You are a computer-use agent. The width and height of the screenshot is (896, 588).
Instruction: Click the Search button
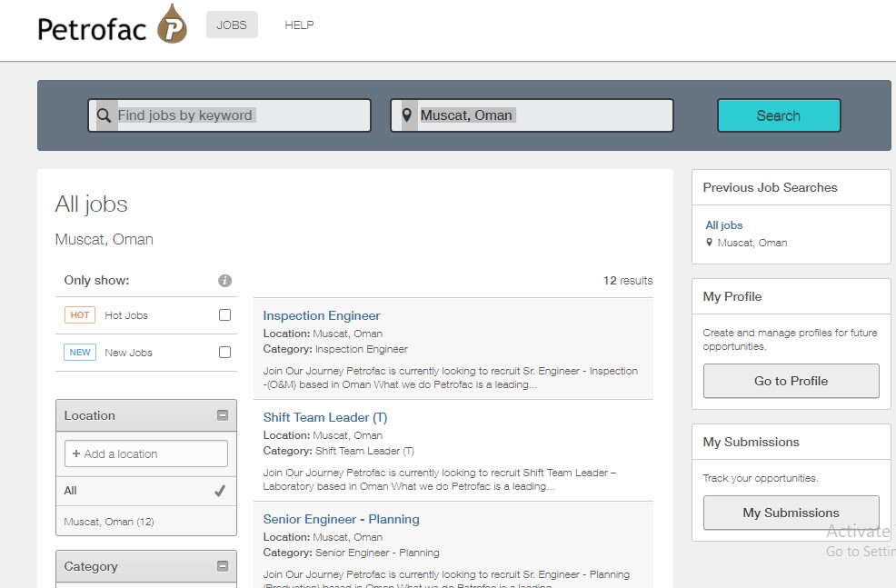[778, 115]
